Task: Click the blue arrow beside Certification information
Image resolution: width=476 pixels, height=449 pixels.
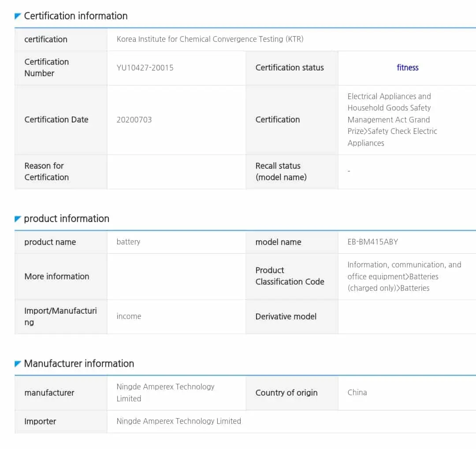Action: coord(18,16)
